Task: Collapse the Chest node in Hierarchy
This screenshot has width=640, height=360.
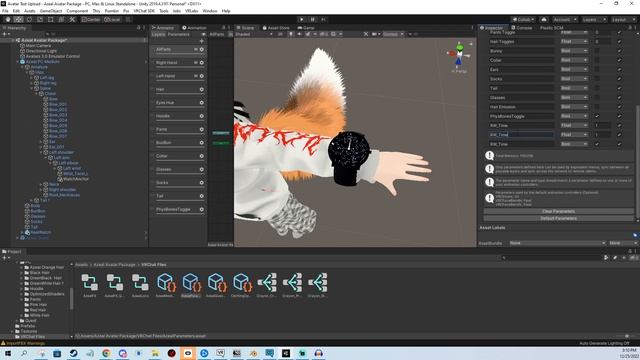Action: pos(36,93)
